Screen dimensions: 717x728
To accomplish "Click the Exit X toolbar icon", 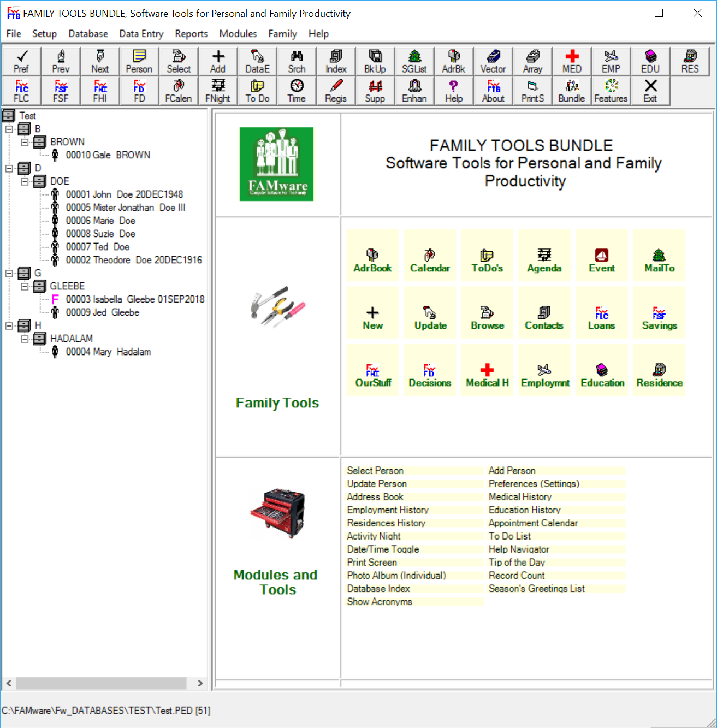I will click(x=650, y=91).
